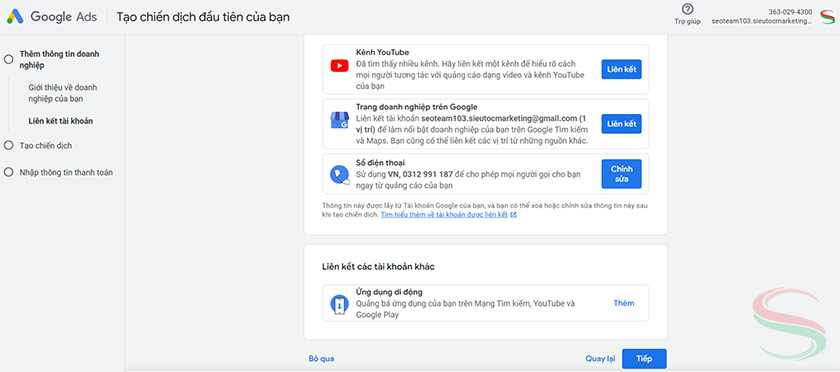
Task: Click Liên kết for Trang doanh nghiệp trên Google
Action: point(621,124)
